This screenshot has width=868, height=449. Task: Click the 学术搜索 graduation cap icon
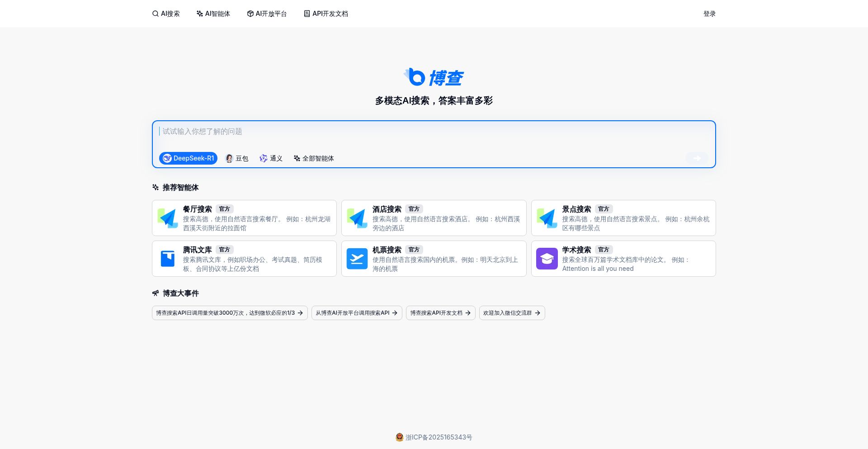click(547, 258)
